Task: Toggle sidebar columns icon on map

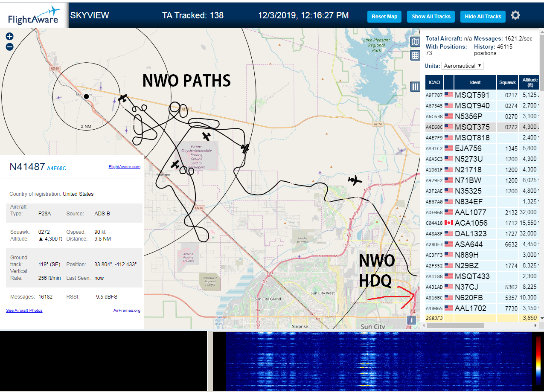Action: pyautogui.click(x=415, y=87)
